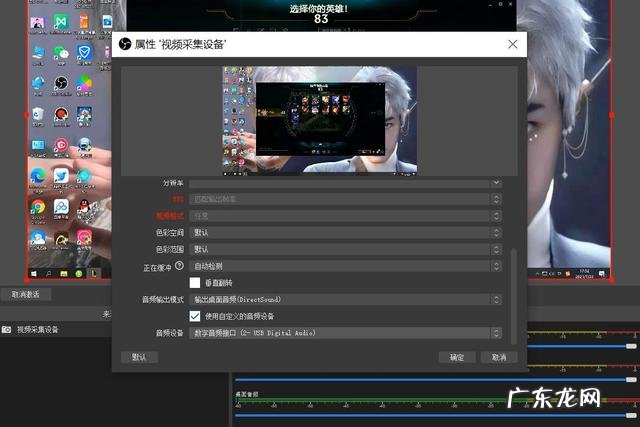640x427 pixels.
Task: Click the blue shield security app icon
Action: [x=84, y=52]
